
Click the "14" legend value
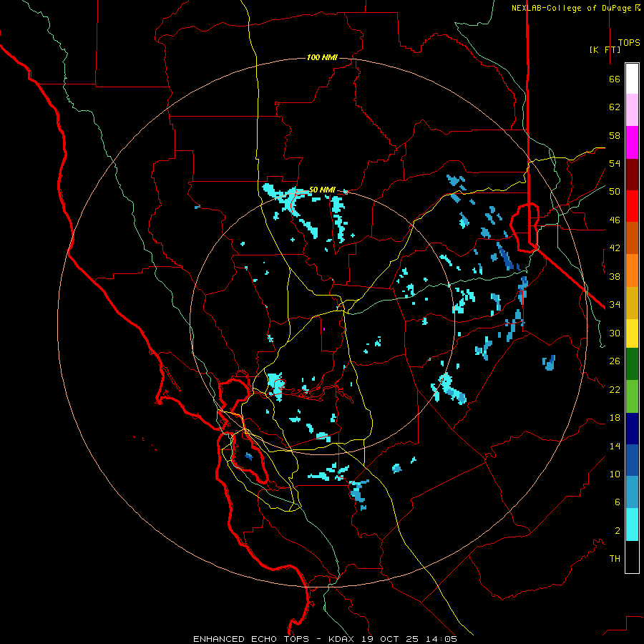pos(615,446)
